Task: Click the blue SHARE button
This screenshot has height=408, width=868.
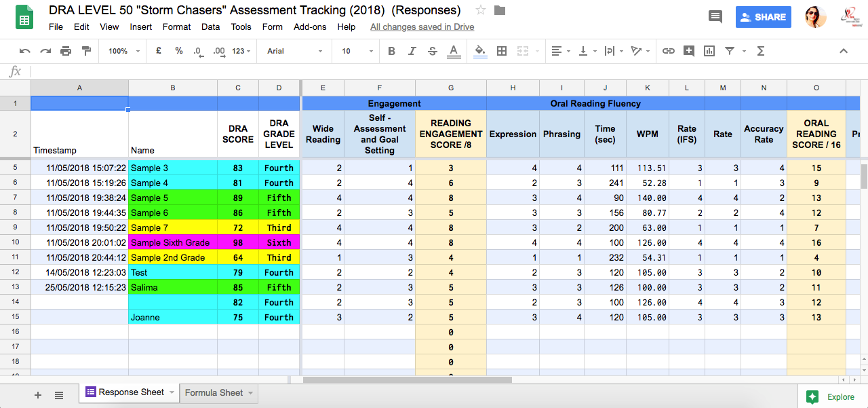Action: [x=763, y=17]
